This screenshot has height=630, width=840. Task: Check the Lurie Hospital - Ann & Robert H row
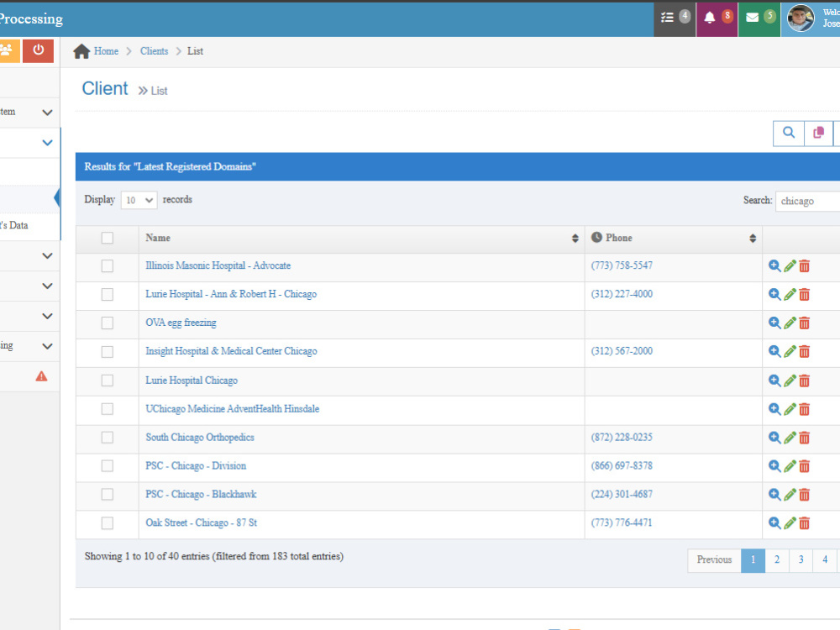coord(108,294)
